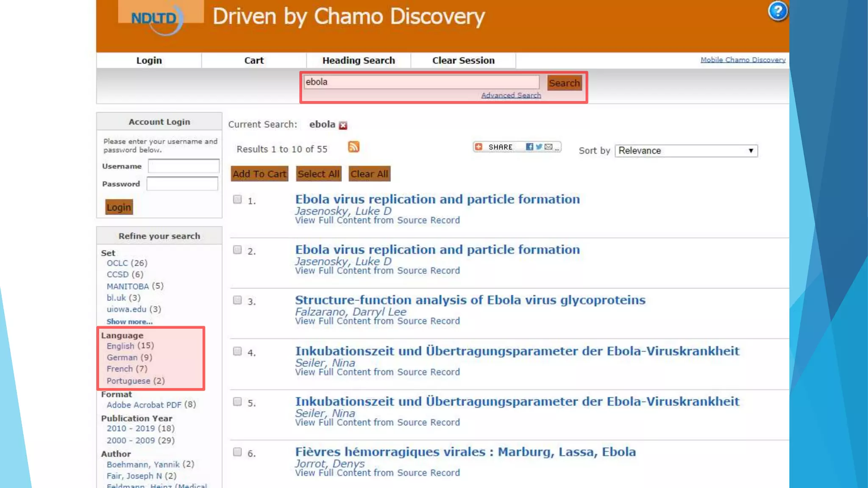Open the help question mark icon

click(778, 11)
